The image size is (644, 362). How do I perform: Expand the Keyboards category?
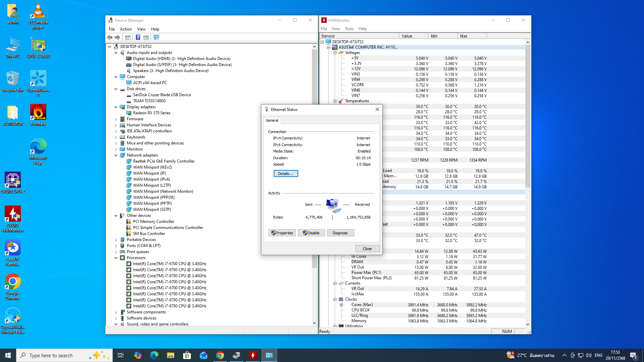pyautogui.click(x=116, y=137)
